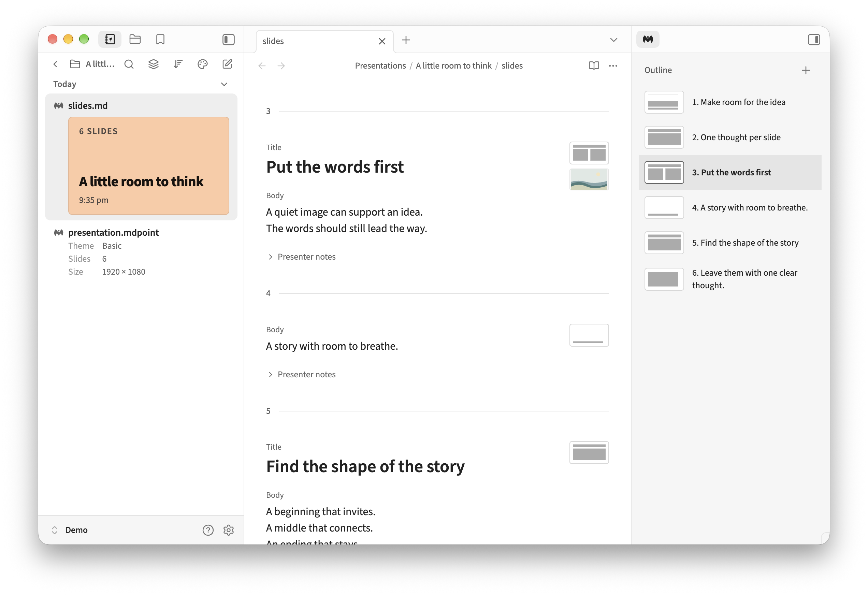Navigate forward in editor history

pos(281,66)
